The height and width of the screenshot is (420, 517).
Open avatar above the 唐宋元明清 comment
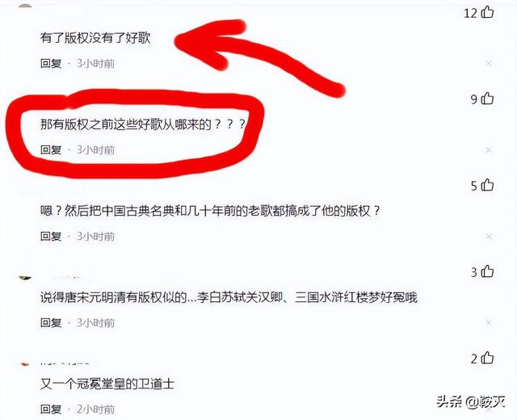tap(25, 277)
